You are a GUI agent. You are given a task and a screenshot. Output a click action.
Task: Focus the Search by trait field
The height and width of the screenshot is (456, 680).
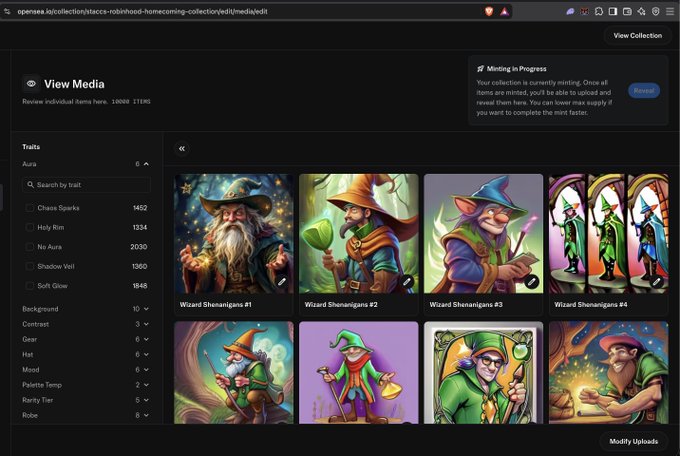click(86, 185)
